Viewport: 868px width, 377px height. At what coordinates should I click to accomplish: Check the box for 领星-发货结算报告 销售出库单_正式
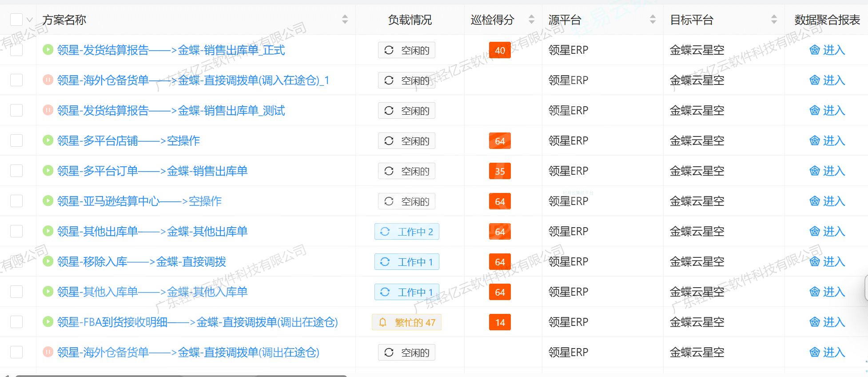(16, 50)
